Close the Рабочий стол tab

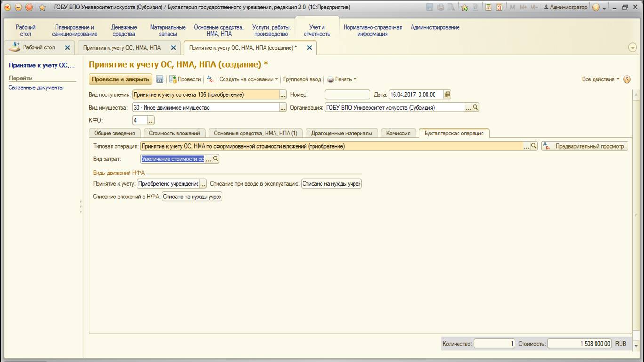click(67, 47)
